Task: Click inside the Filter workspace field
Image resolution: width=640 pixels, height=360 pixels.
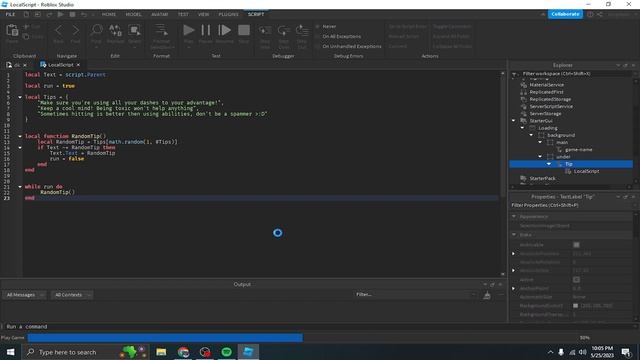Action: pos(576,74)
